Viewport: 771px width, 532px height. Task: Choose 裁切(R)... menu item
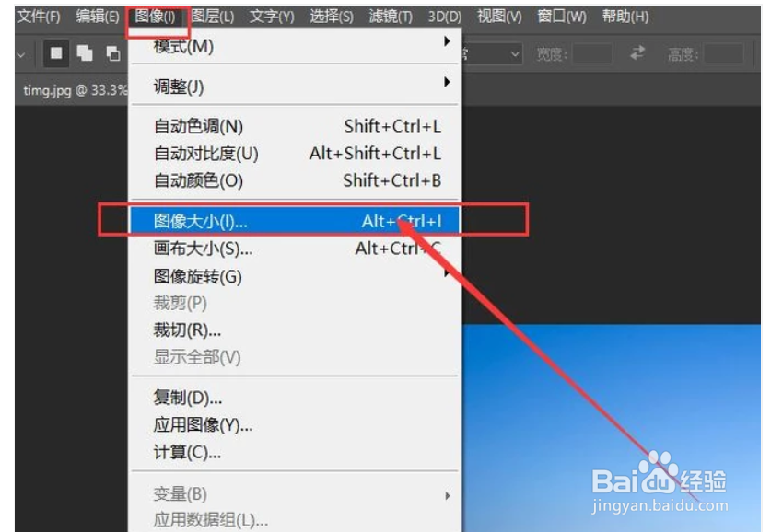click(295, 330)
